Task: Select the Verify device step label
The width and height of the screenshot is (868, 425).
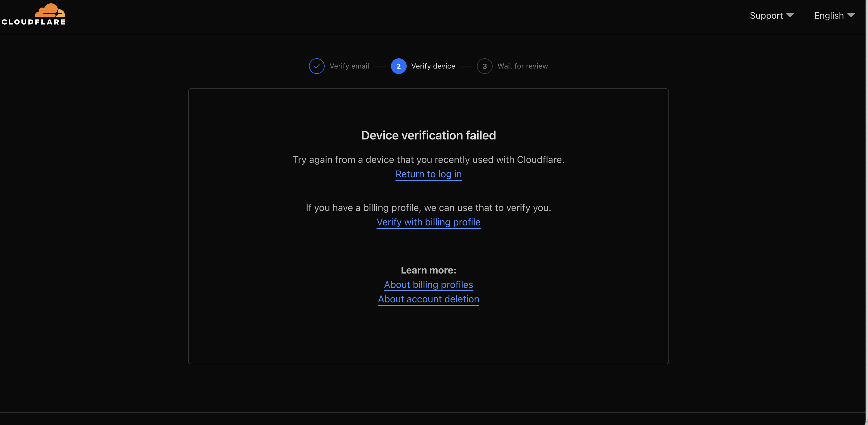Action: (x=433, y=66)
